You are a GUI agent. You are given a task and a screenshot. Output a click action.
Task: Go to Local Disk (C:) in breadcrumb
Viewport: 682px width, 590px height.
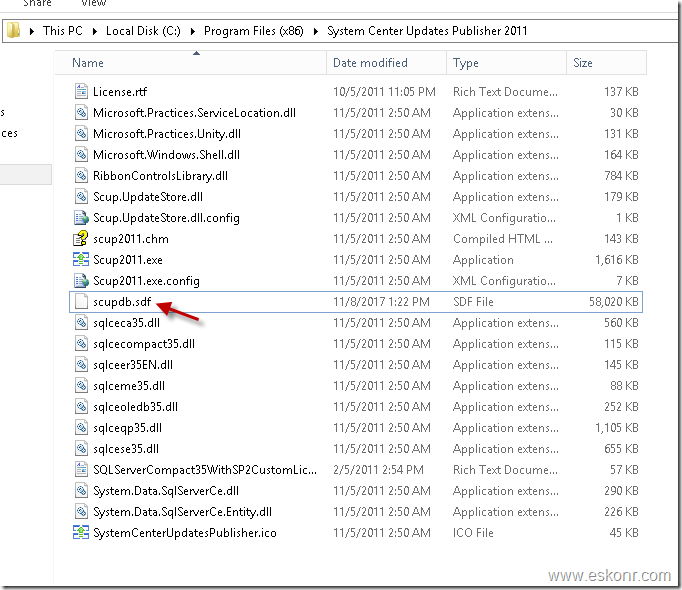tap(143, 31)
